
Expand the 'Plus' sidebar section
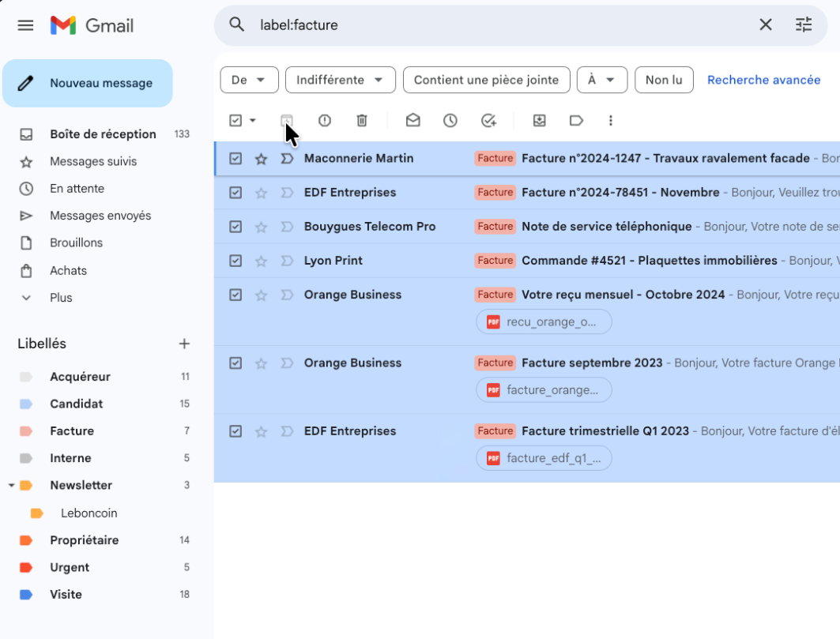click(x=61, y=298)
